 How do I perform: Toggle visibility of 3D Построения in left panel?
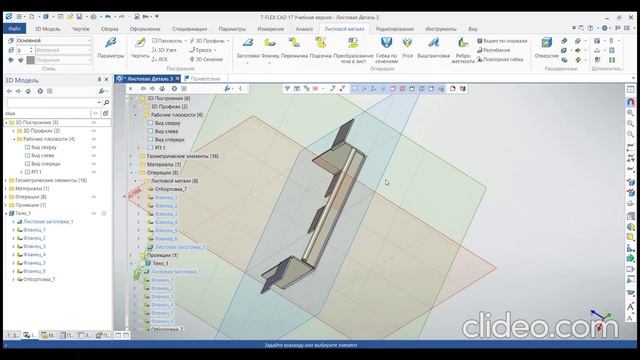[x=93, y=122]
